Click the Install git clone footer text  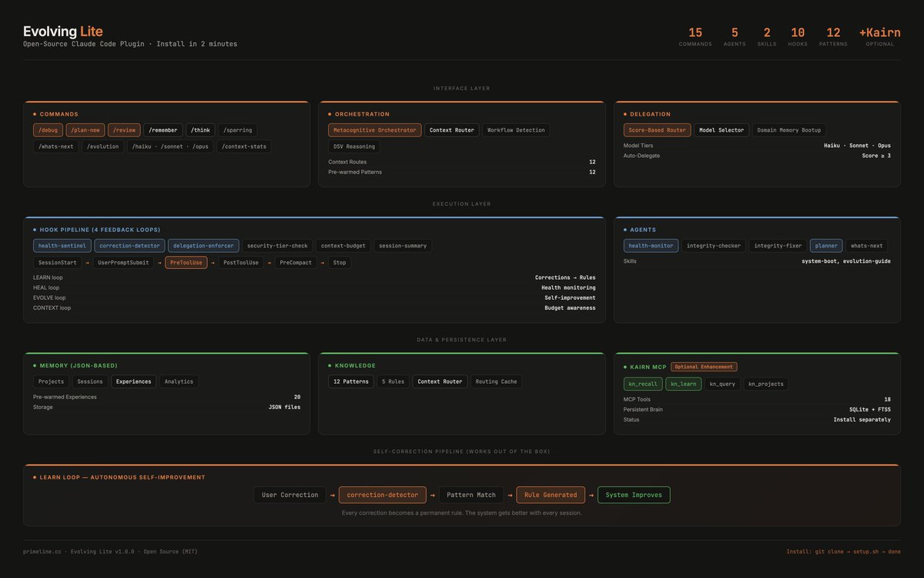(x=844, y=551)
